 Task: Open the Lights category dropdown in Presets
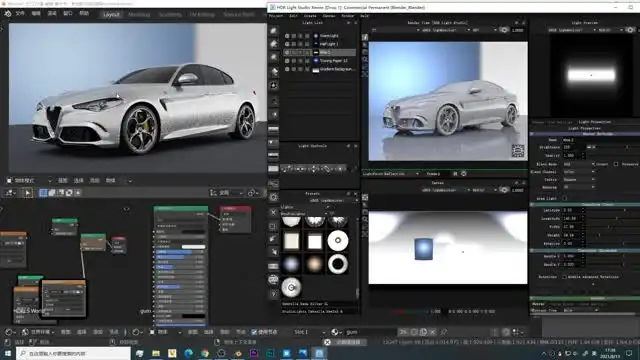(305, 207)
